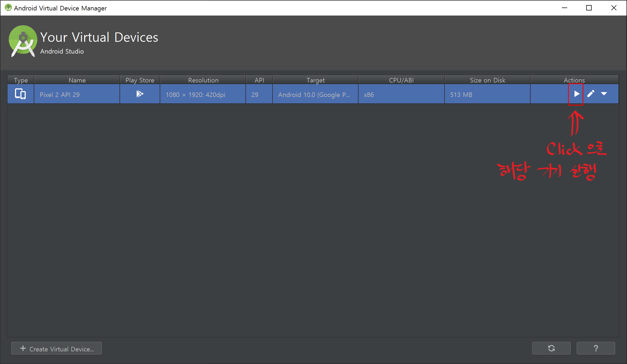
Task: Click the Type column header
Action: point(21,80)
